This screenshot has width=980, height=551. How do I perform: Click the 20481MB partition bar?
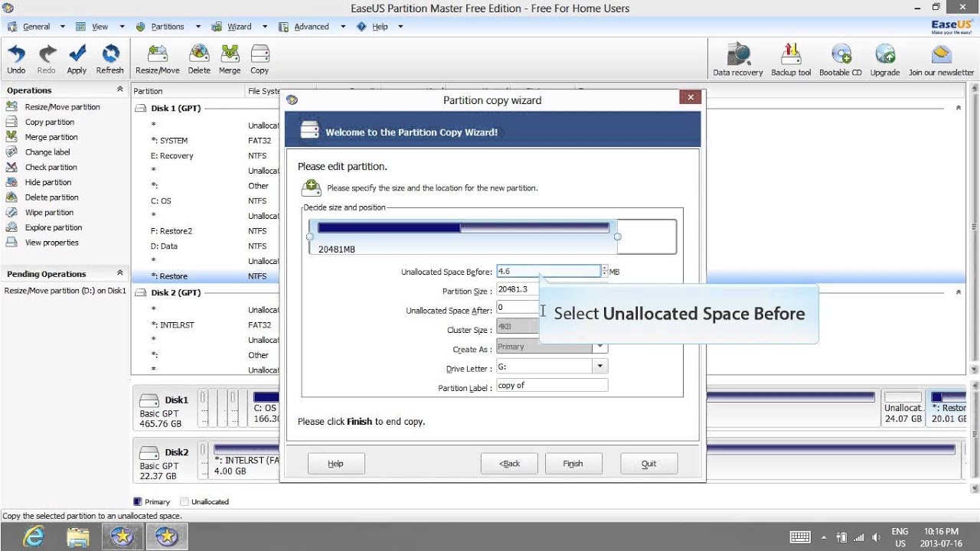click(463, 237)
